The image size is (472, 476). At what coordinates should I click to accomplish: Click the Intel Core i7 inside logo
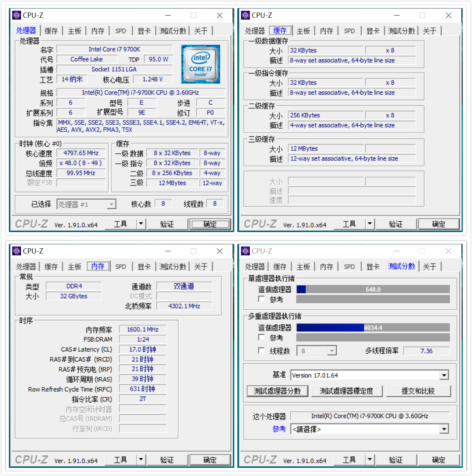click(200, 64)
